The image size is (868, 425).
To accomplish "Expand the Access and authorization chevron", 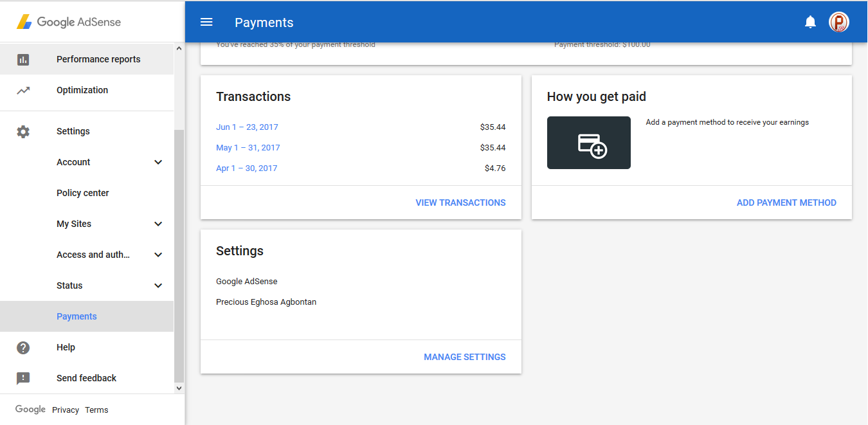I will pyautogui.click(x=158, y=255).
